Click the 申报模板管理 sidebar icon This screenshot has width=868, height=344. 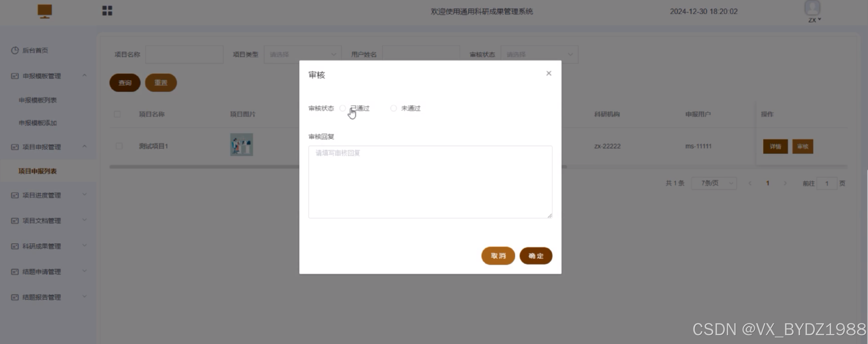(x=15, y=76)
